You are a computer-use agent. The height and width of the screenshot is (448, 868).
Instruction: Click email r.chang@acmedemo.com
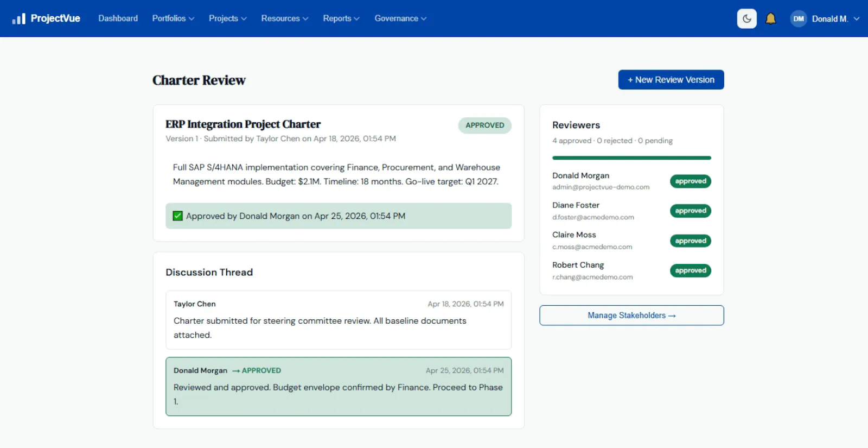pyautogui.click(x=592, y=277)
